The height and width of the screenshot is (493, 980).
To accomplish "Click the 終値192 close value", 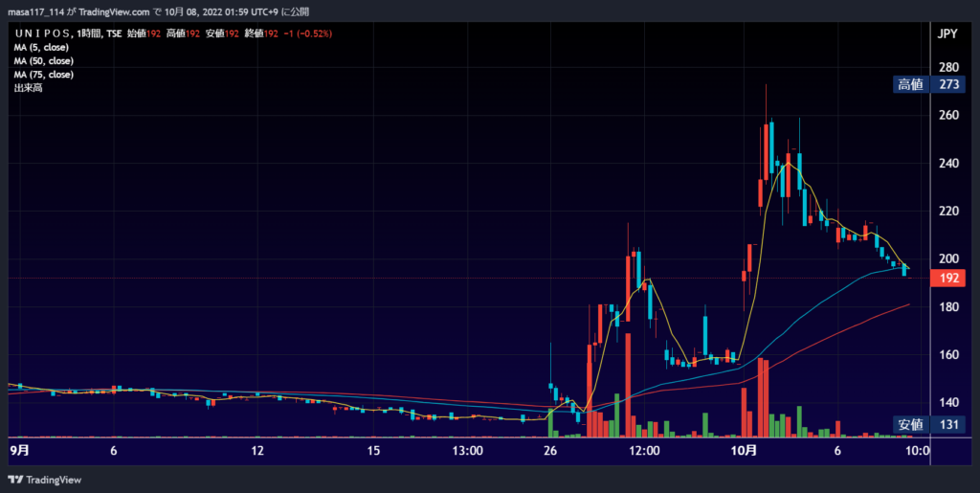I will [262, 34].
